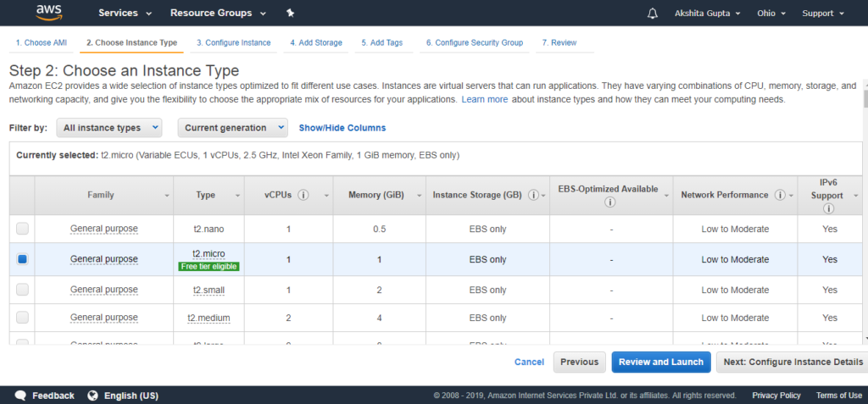Open the Ohio region selector
This screenshot has height=404, width=868.
pos(771,14)
